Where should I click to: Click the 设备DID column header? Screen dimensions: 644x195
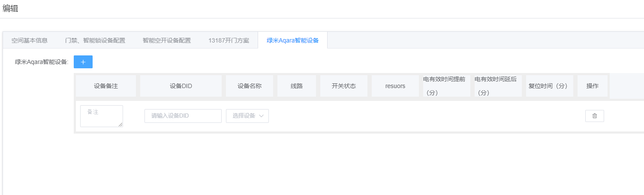181,86
